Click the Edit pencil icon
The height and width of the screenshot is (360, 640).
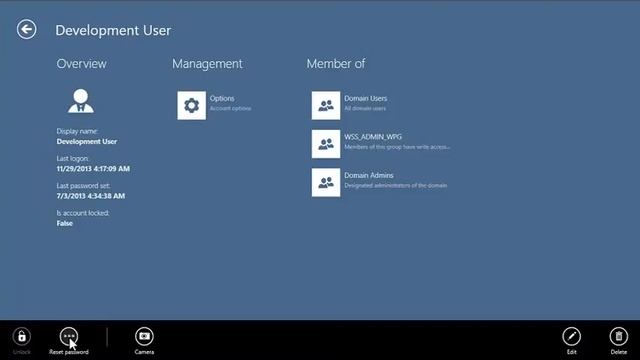(x=571, y=336)
